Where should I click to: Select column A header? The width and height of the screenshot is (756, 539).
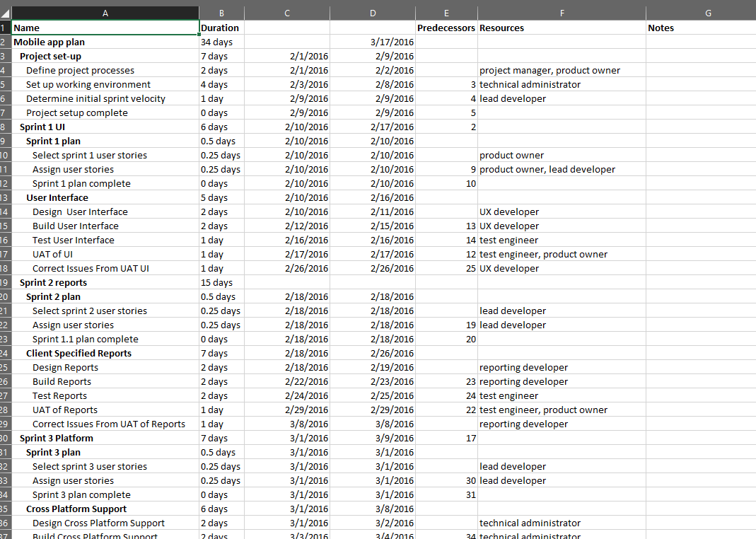coord(105,13)
